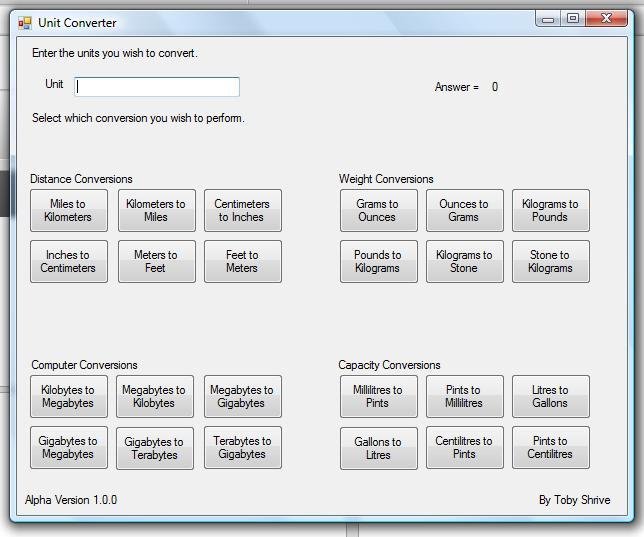This screenshot has height=537, width=644.
Task: Click Kilograms to Stone button
Action: 465,261
